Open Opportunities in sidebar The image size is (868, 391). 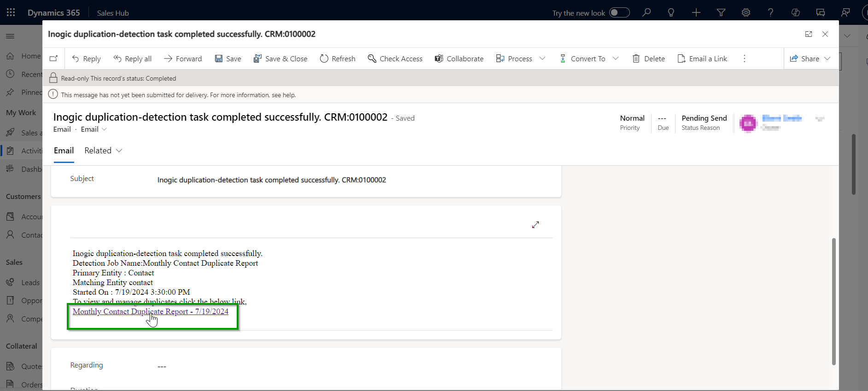coord(23,300)
